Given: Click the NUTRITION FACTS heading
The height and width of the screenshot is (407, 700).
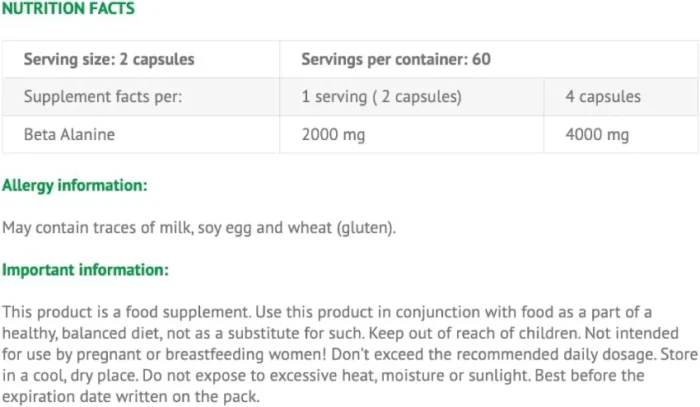Looking at the screenshot, I should [67, 9].
